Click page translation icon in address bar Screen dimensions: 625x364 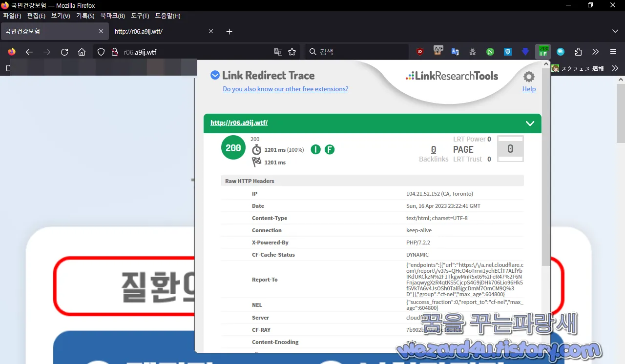point(278,52)
